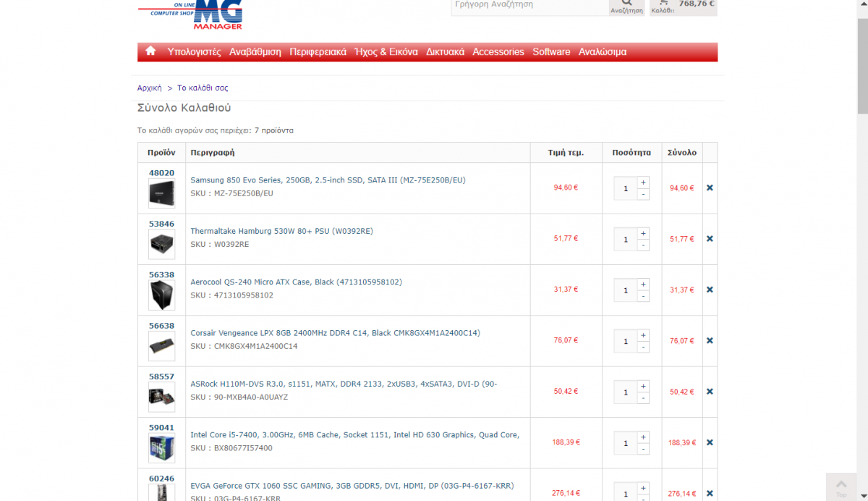
Task: Remove EVGA GTX 1060 from cart
Action: point(710,493)
